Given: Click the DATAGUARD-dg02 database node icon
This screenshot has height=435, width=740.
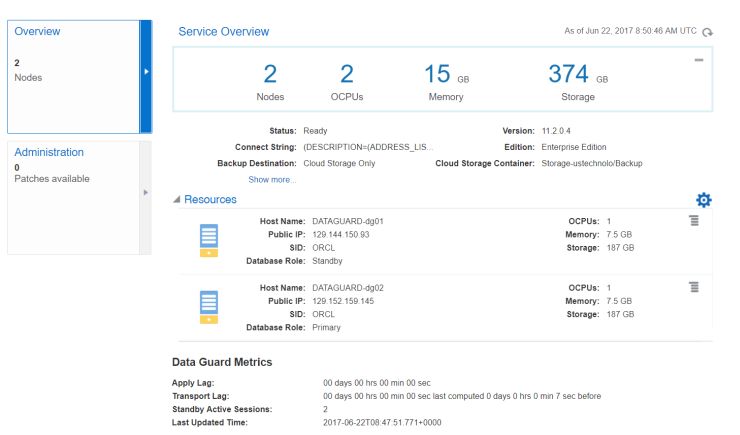Looking at the screenshot, I should pyautogui.click(x=209, y=308).
